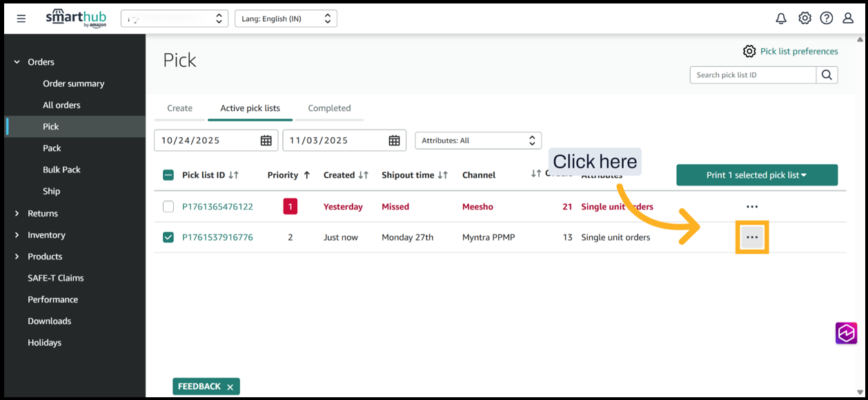Open the settings gear icon
The image size is (868, 400).
point(805,19)
